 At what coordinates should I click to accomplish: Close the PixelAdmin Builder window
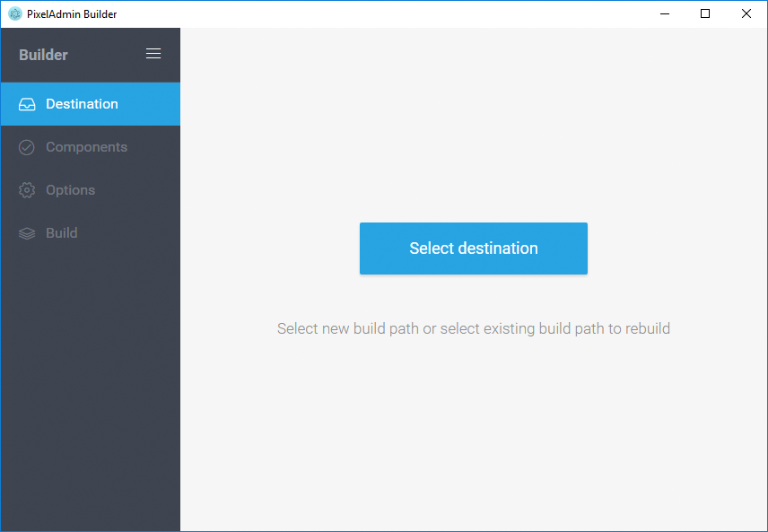(x=746, y=13)
